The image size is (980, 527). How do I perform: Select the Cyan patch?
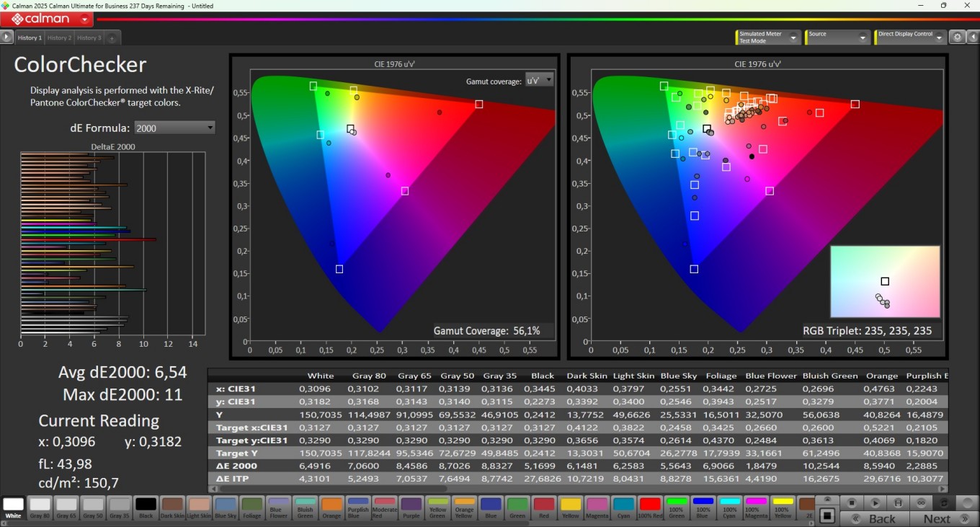tap(623, 508)
